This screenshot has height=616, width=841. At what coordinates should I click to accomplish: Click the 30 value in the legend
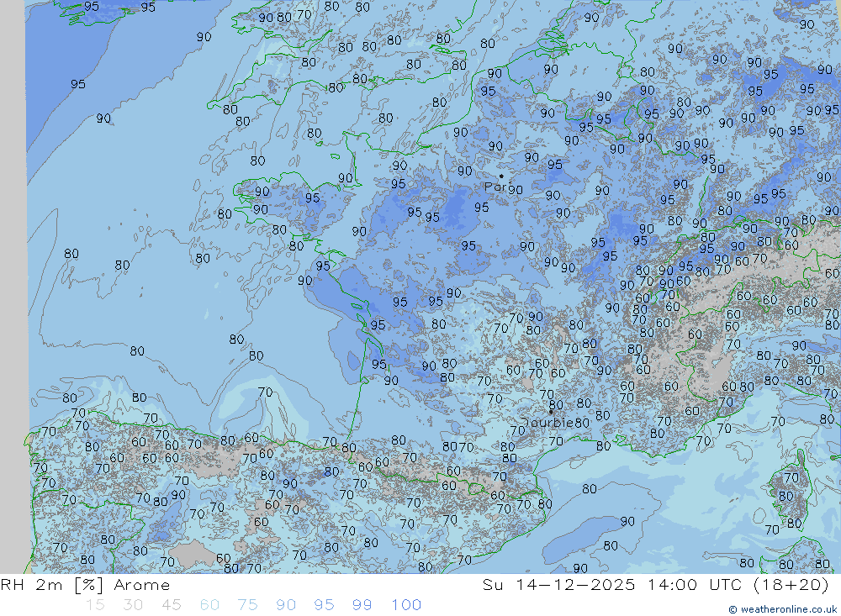tap(133, 605)
